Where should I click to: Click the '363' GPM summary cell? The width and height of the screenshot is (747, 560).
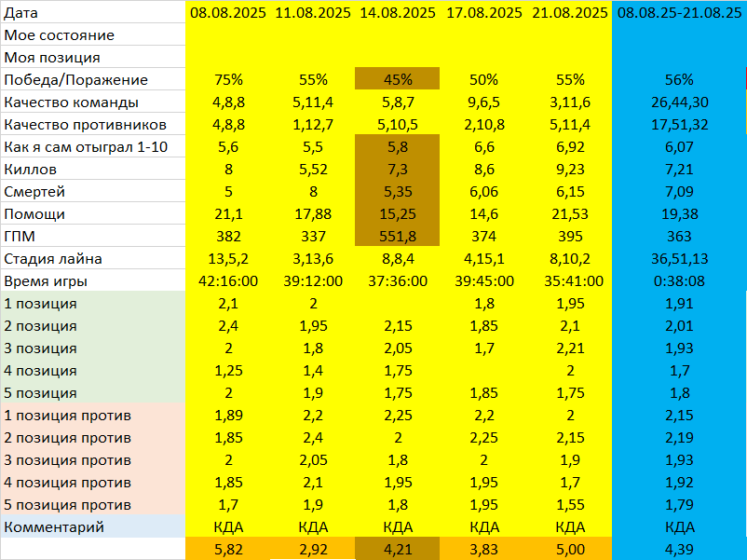[679, 236]
